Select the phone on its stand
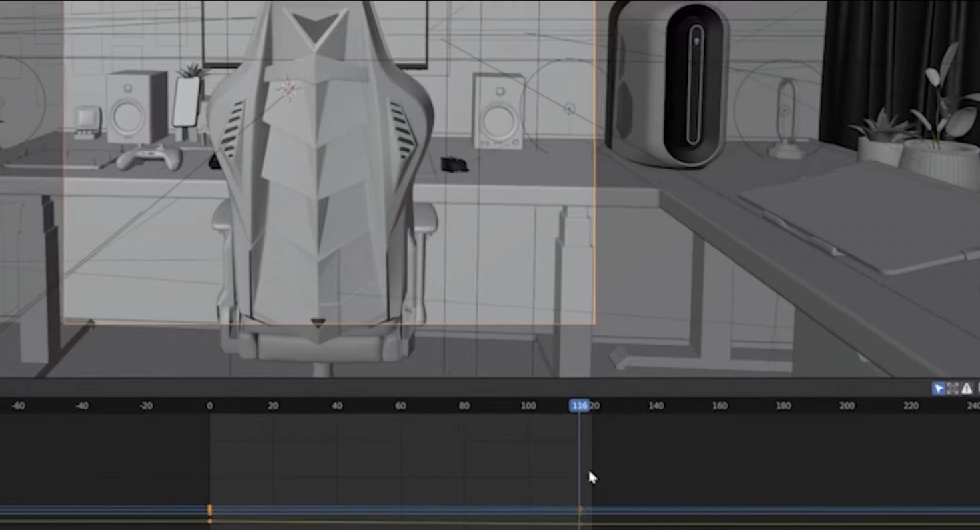The height and width of the screenshot is (530, 980). pos(187,103)
